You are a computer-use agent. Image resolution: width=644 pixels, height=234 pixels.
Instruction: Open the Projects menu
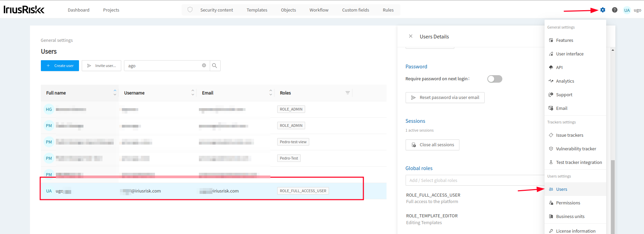pos(111,10)
